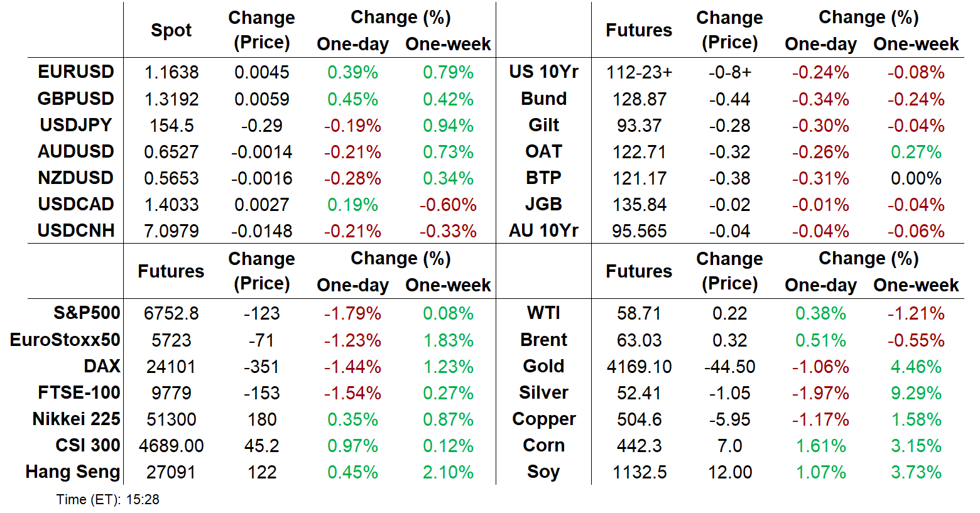Click the S&P500 one-day change -1.79%

tap(352, 313)
